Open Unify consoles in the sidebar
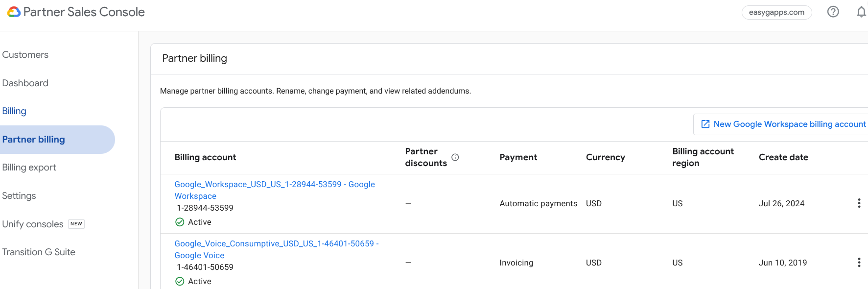The height and width of the screenshot is (289, 868). 33,224
